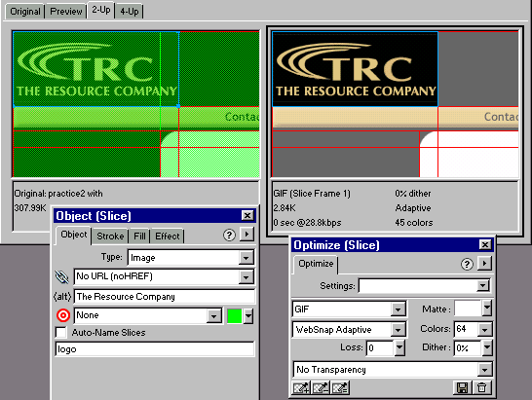Click the red target icon

point(63,315)
